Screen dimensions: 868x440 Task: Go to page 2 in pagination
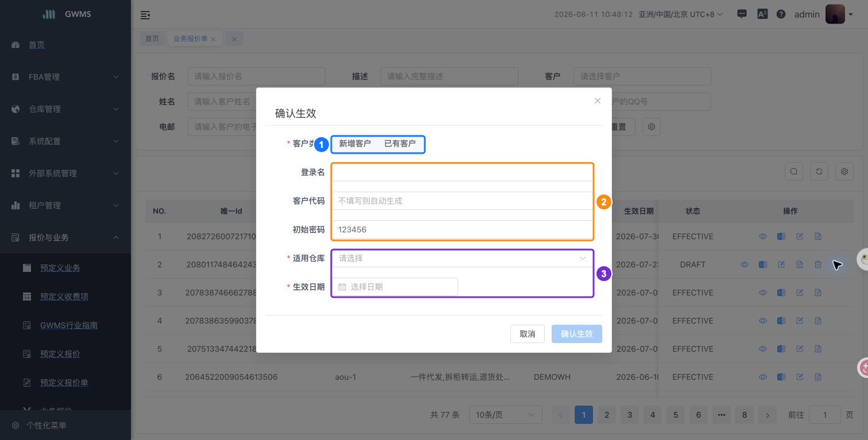pos(607,415)
